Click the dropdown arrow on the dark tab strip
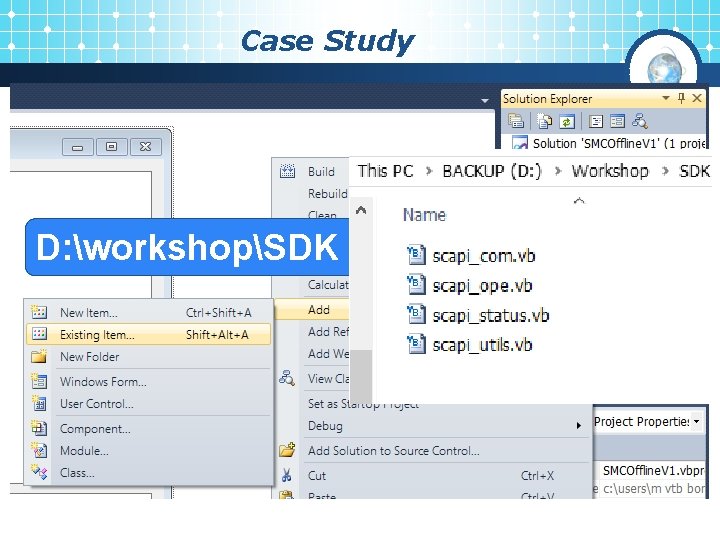 tap(484, 101)
